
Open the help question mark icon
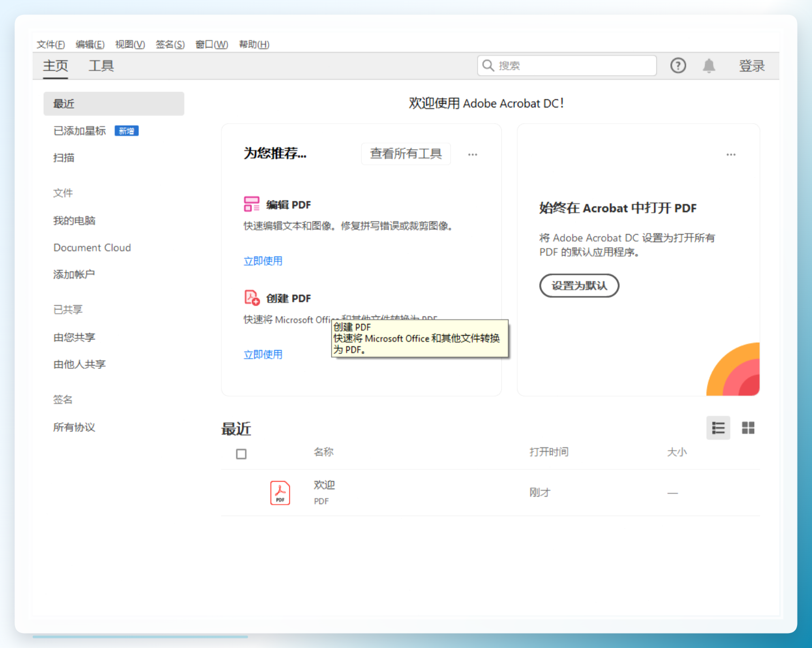pos(678,65)
